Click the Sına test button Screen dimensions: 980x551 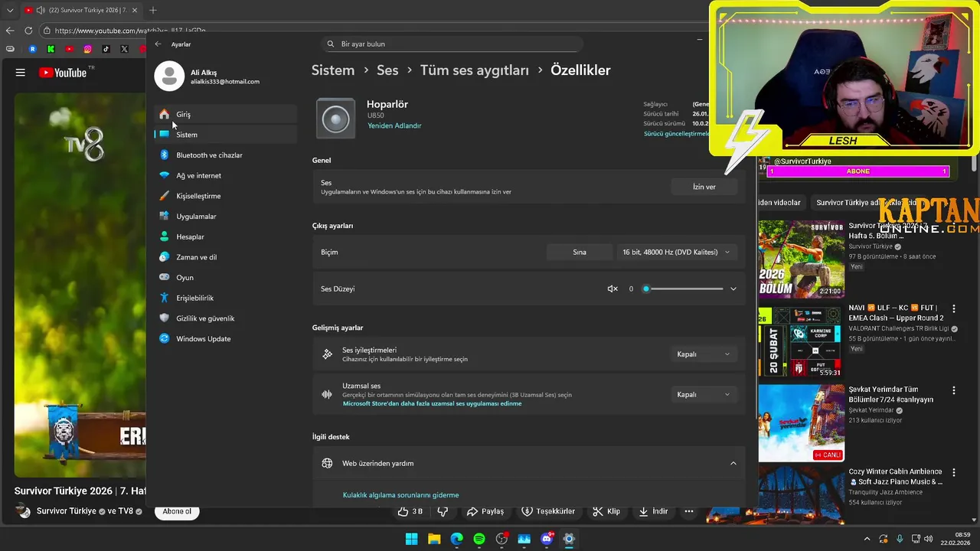(x=580, y=252)
